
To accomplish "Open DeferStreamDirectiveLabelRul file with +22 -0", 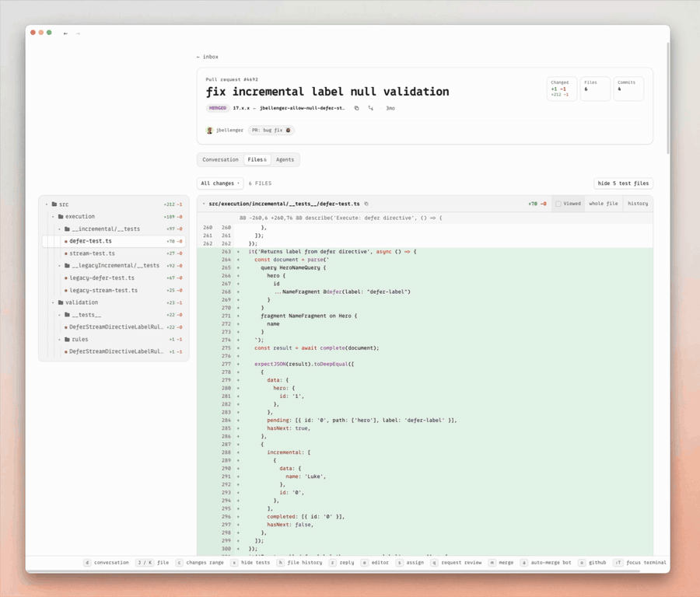I will point(114,327).
